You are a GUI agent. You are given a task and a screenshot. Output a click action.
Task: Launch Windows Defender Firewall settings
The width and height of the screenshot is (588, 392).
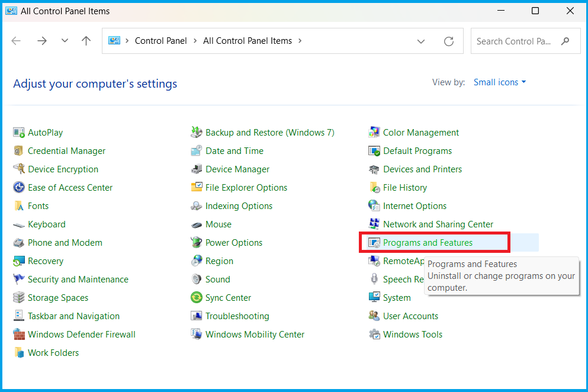tap(81, 334)
